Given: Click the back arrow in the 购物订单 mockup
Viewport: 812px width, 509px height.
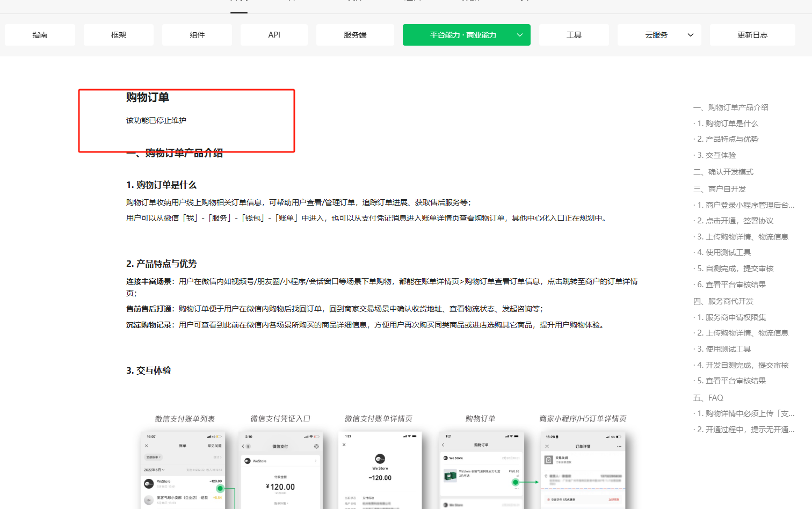Looking at the screenshot, I should tap(444, 445).
